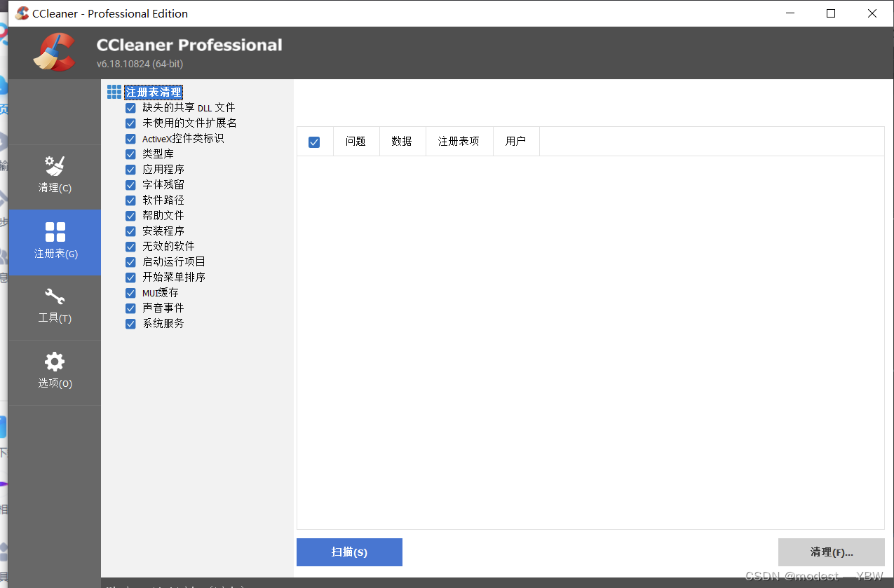Click the CCleaner logo in header
This screenshot has height=588, width=894.
point(54,53)
